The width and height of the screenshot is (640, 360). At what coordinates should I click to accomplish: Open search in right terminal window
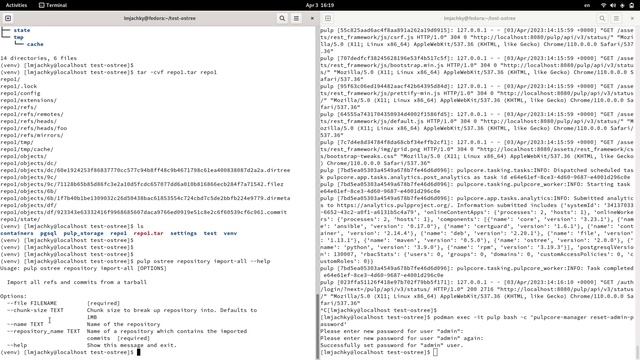(x=602, y=18)
